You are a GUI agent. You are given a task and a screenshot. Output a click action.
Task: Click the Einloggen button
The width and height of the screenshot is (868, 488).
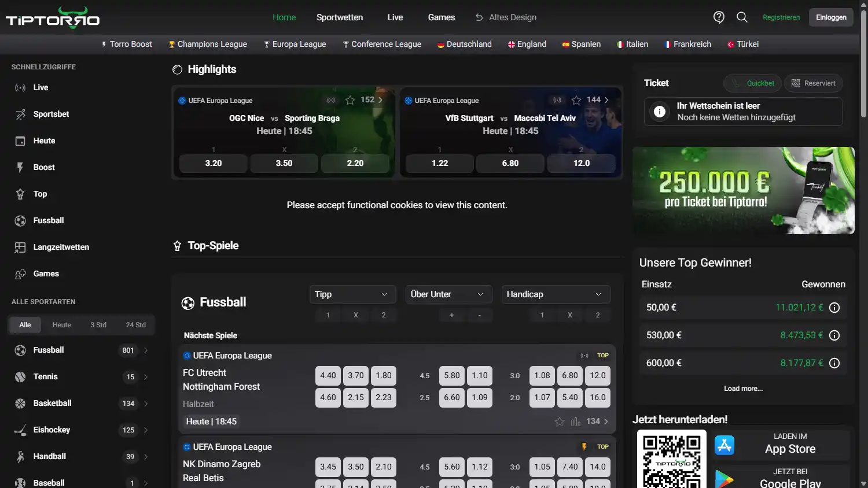(x=831, y=17)
